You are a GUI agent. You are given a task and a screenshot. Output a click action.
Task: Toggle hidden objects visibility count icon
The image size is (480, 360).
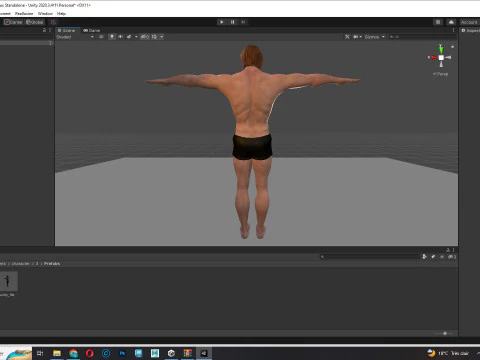pyautogui.click(x=145, y=37)
